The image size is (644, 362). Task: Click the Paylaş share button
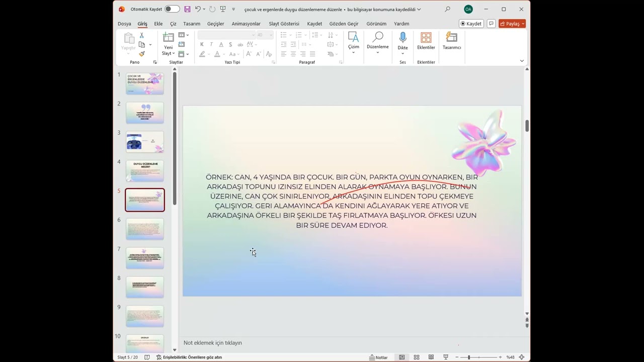click(512, 24)
